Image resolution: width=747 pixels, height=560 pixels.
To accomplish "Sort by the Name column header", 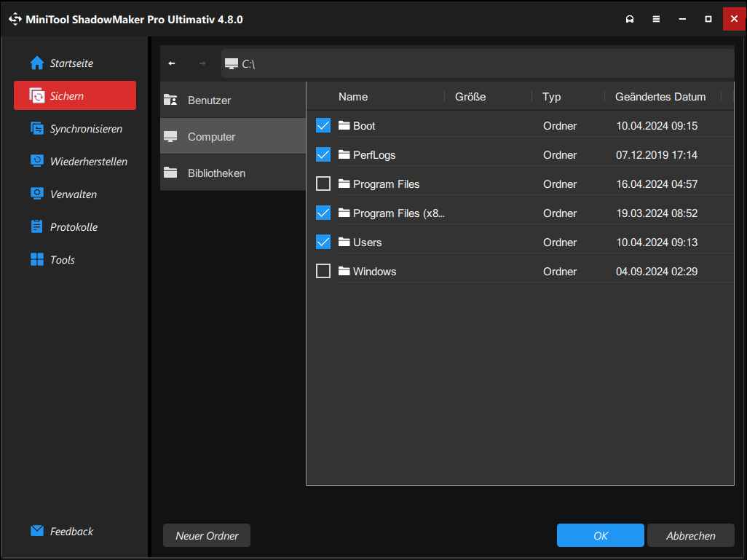I will pos(353,97).
